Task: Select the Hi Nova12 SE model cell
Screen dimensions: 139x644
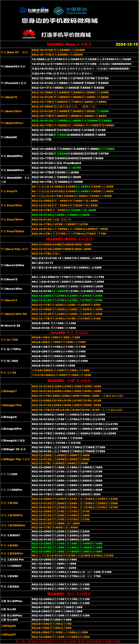Action: [16, 325]
